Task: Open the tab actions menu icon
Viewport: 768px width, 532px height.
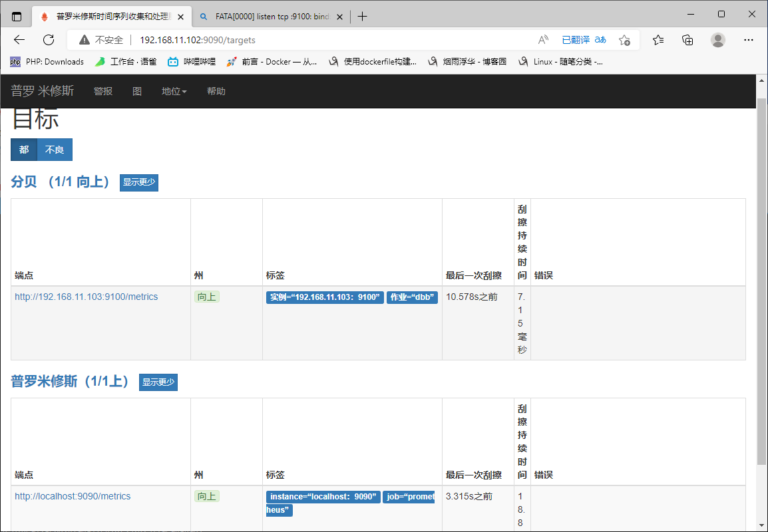Action: coord(17,17)
